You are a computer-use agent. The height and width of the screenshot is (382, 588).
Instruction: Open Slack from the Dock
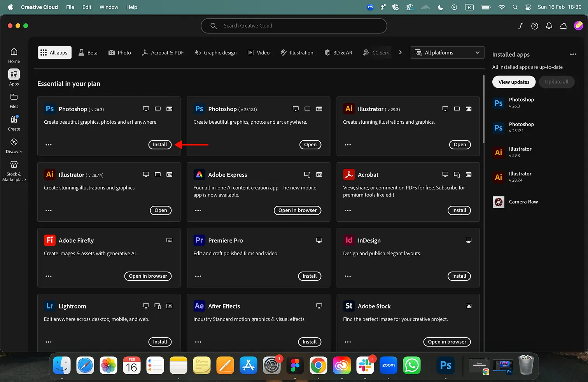click(x=365, y=366)
